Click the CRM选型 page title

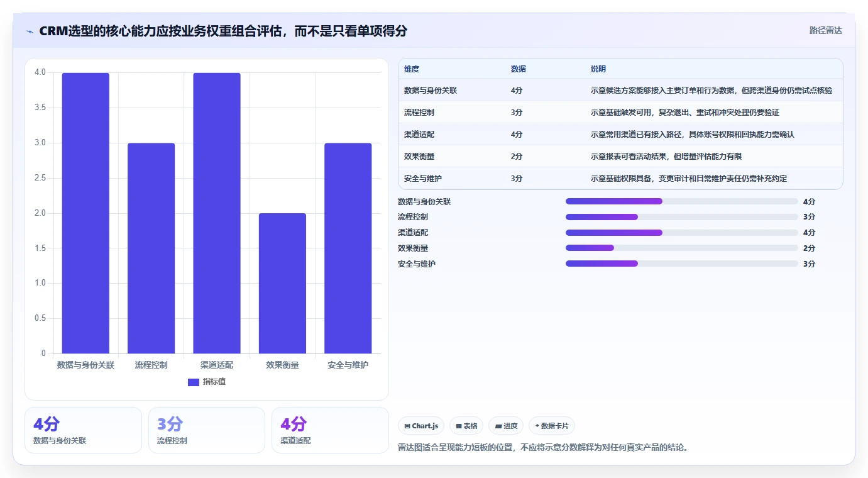(x=223, y=31)
